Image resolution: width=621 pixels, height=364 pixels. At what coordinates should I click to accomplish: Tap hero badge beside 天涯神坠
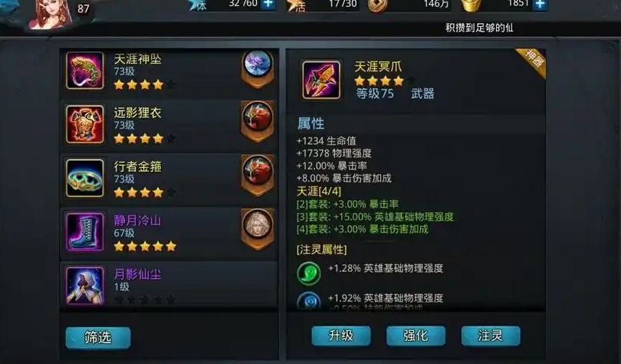pyautogui.click(x=258, y=69)
